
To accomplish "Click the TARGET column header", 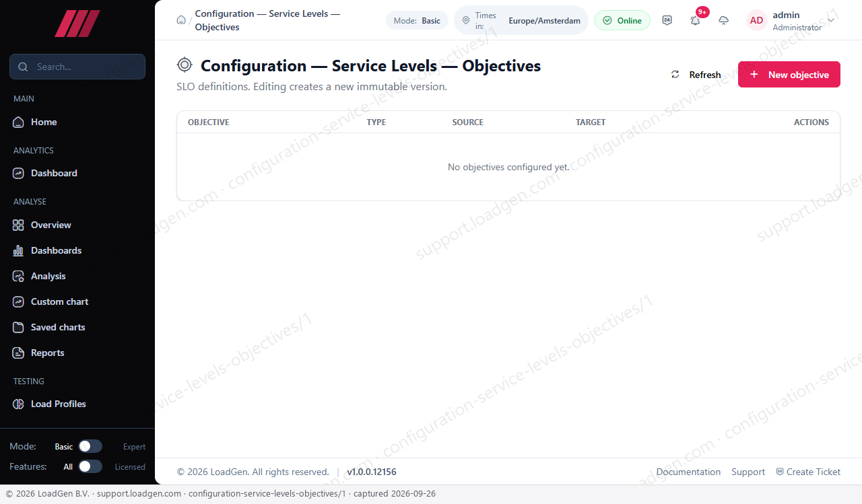I will tap(591, 122).
